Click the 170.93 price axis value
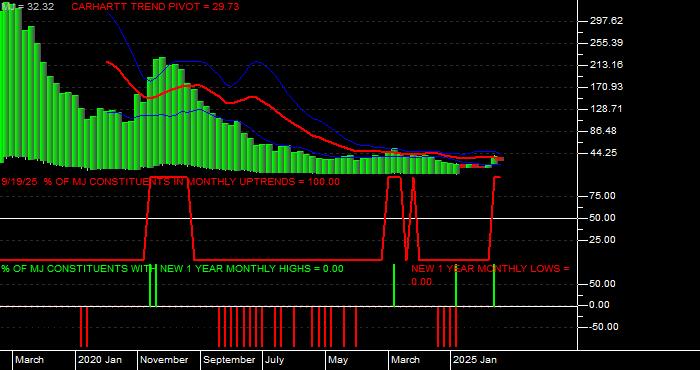Viewport: 700px width, 370px height. (606, 87)
